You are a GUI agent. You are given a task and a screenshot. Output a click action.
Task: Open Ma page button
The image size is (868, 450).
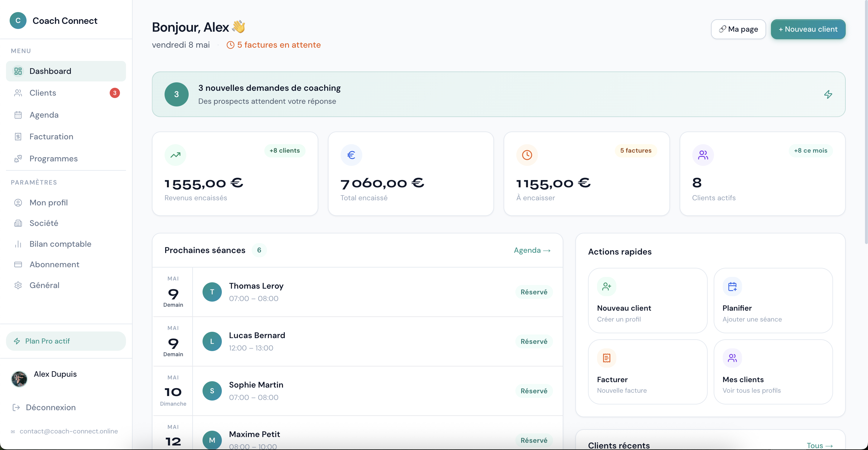tap(738, 29)
